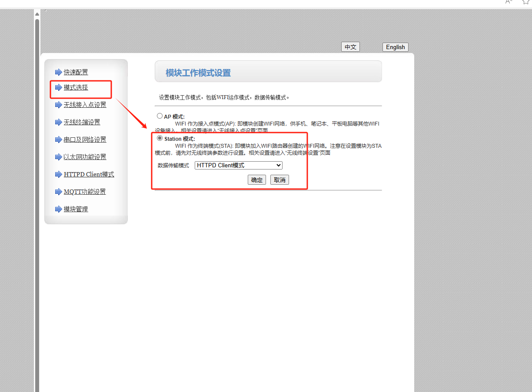Click the arrow icon beside 串口及网络设置
532x392 pixels.
(x=58, y=140)
